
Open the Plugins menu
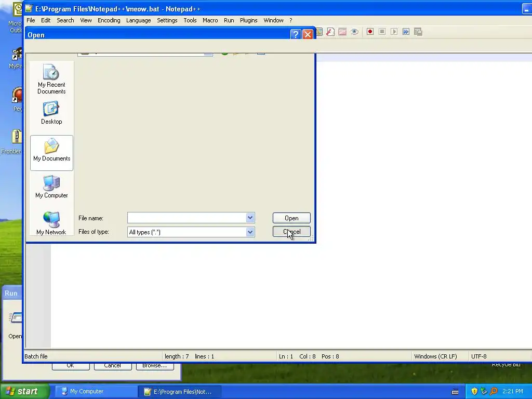[x=249, y=20]
